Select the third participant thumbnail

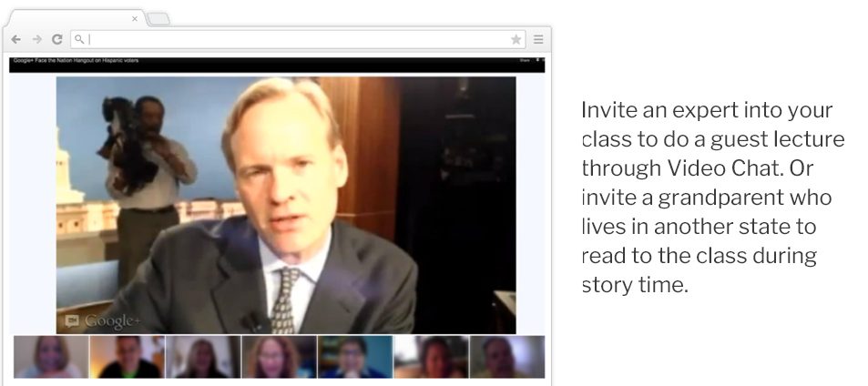click(x=203, y=357)
